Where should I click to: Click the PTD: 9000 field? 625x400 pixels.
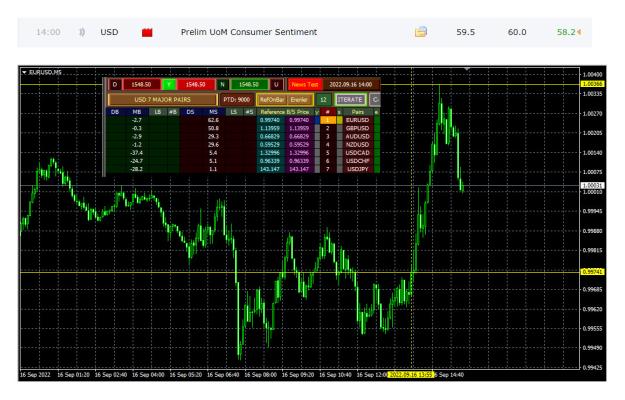237,100
